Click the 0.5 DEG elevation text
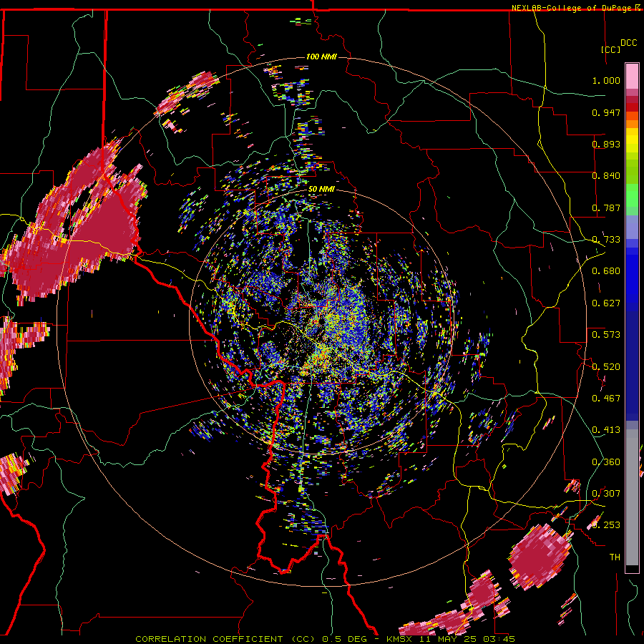 (345, 639)
